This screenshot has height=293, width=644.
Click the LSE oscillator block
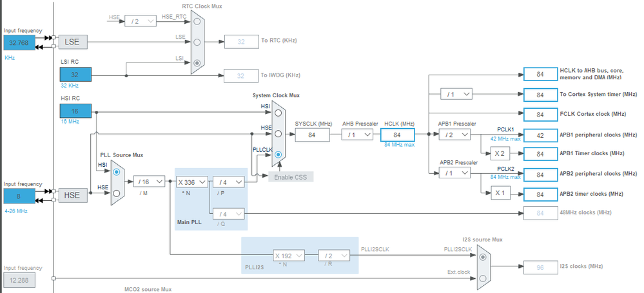73,41
